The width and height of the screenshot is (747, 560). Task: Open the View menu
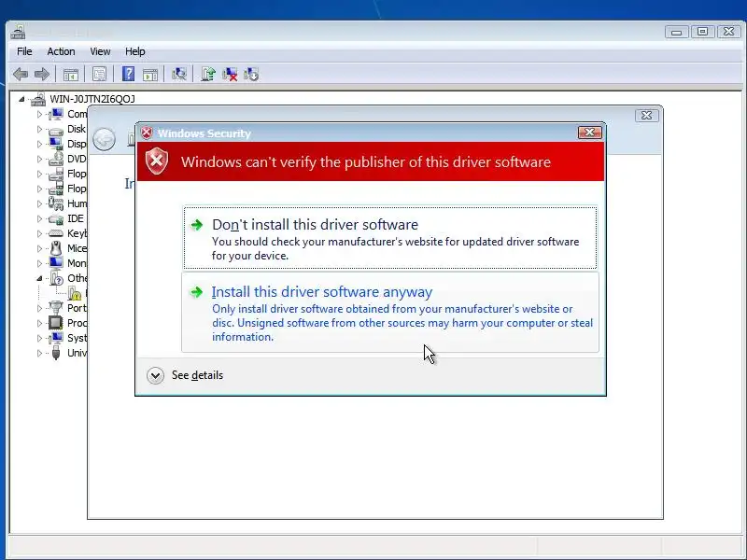pos(100,51)
